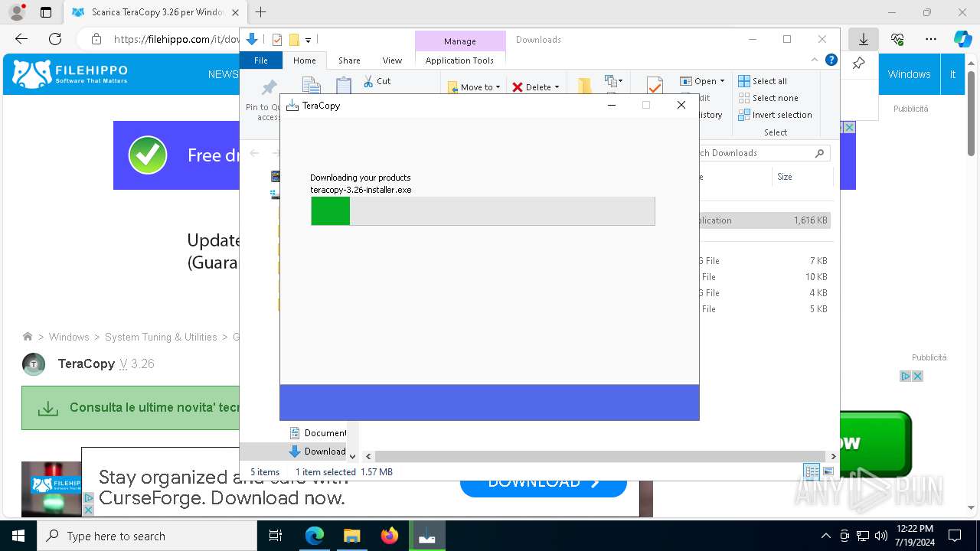Select Documents in Explorer navigation pane
This screenshot has height=551, width=980.
coord(316,433)
